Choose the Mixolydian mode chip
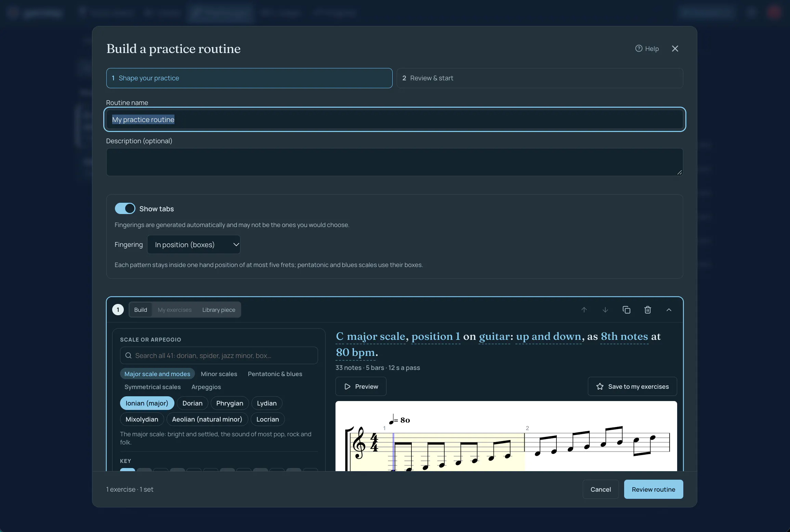790x532 pixels. click(x=142, y=419)
